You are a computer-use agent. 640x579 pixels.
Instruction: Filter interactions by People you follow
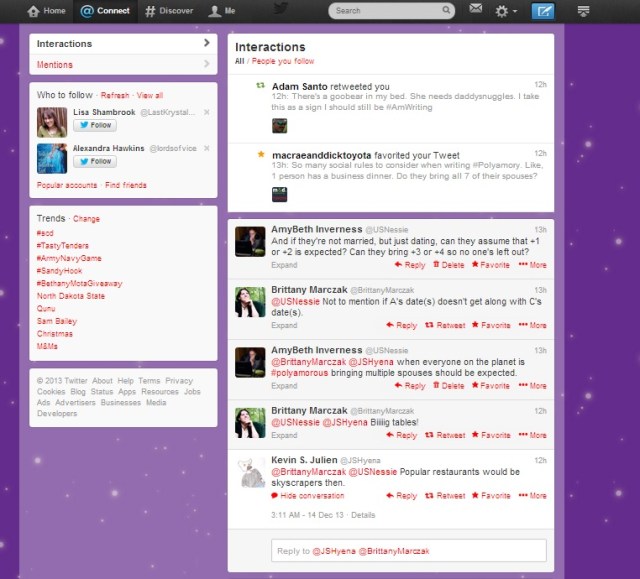(283, 61)
